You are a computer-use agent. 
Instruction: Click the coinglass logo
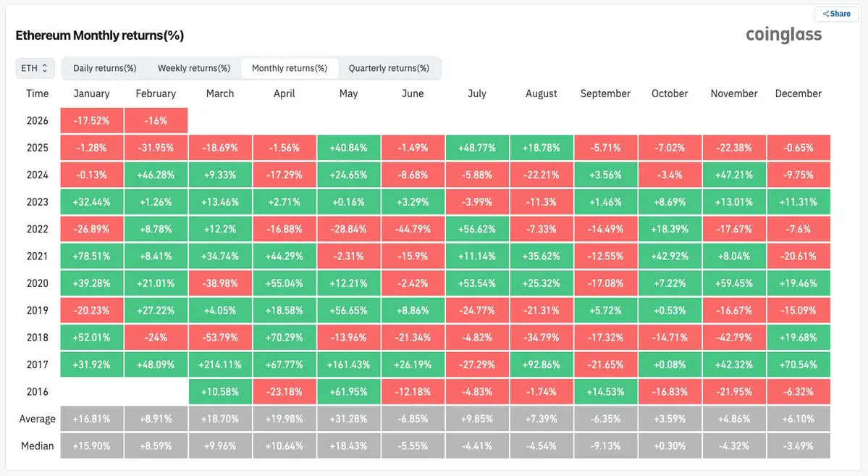784,35
